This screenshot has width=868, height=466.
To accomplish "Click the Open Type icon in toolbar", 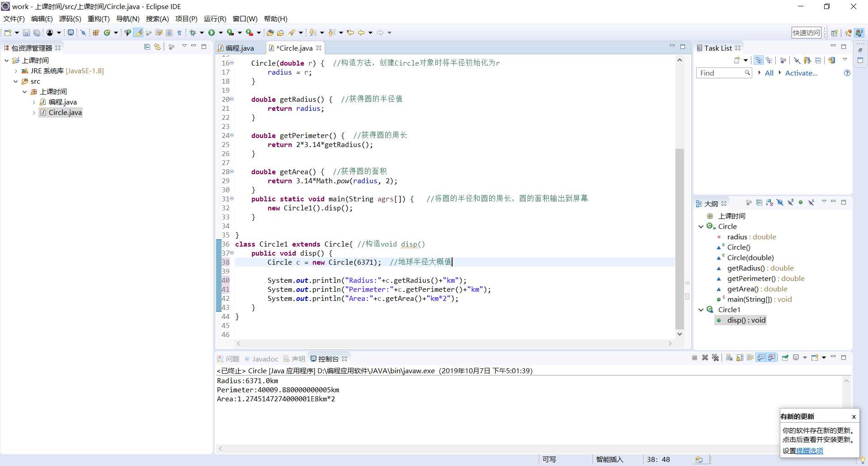I will click(270, 33).
